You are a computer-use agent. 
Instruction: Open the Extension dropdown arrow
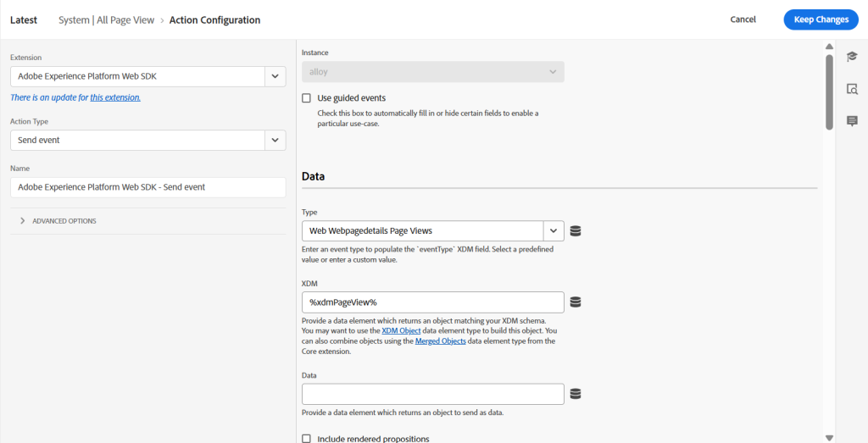275,76
